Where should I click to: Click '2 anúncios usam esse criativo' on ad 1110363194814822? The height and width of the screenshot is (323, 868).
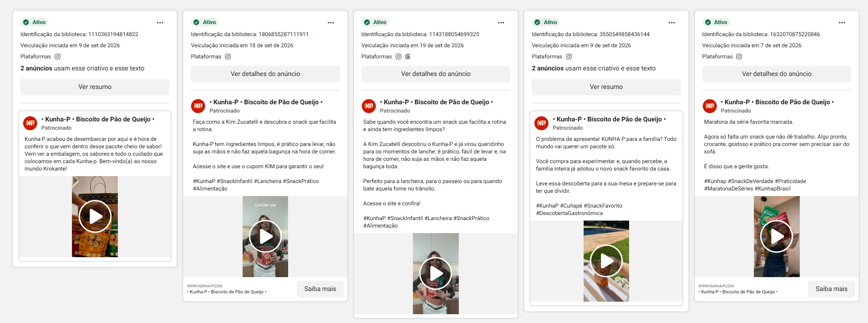(x=82, y=68)
